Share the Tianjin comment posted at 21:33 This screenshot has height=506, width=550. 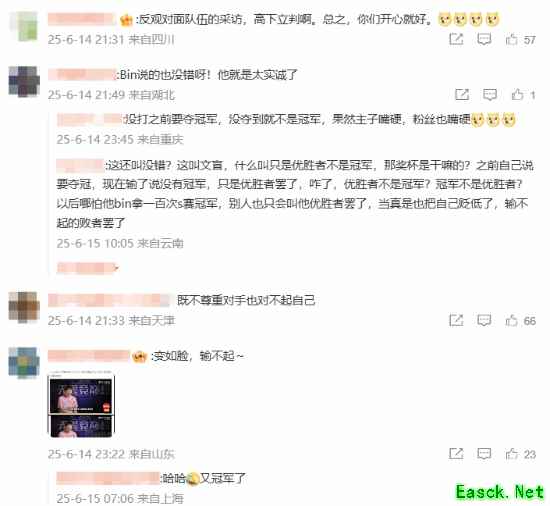(456, 320)
